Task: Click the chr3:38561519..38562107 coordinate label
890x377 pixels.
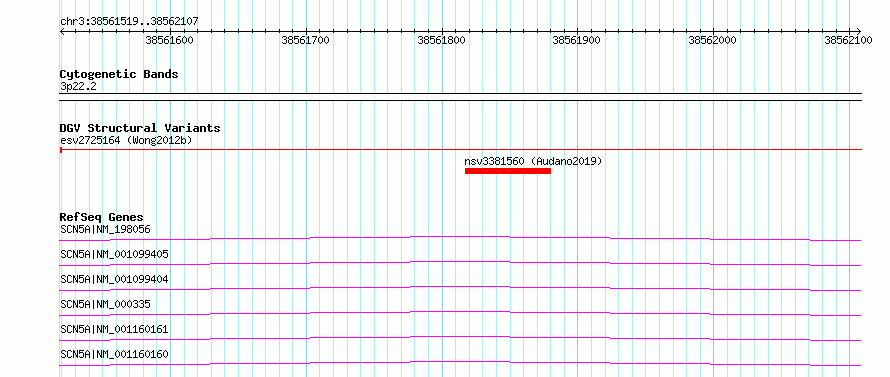Action: point(129,22)
